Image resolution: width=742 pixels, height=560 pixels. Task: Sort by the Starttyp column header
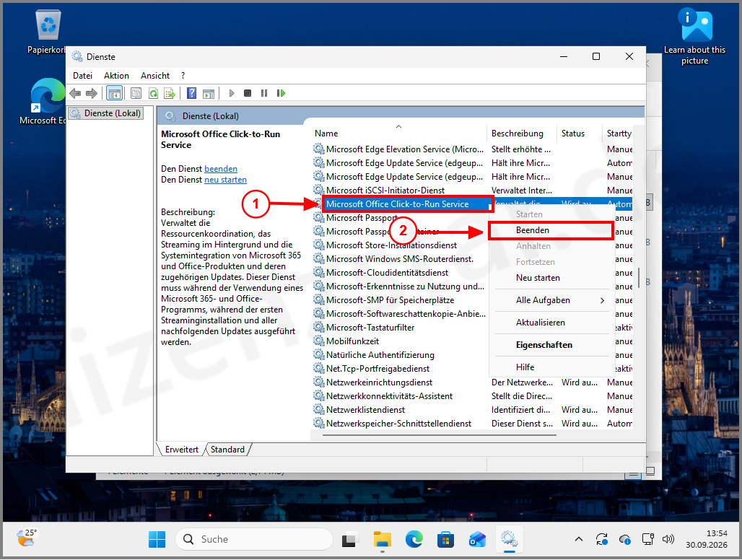pos(618,134)
